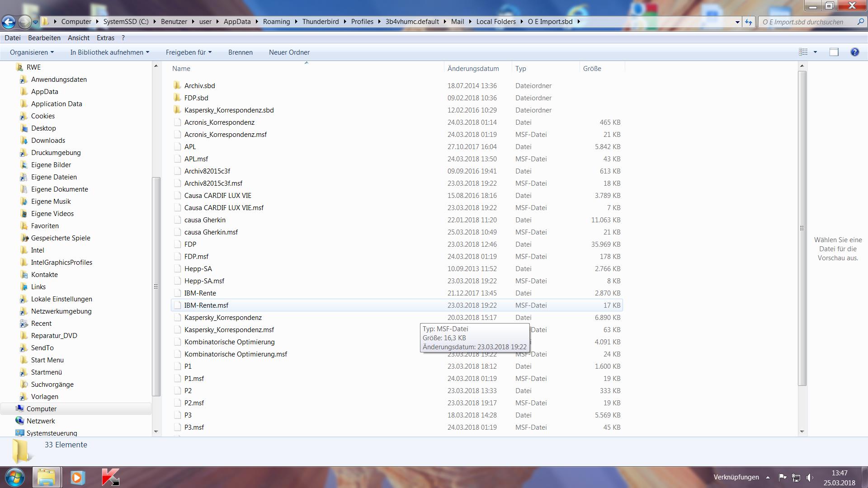Click the file icon of causa Gherkin
Image resolution: width=868 pixels, height=488 pixels.
click(x=177, y=220)
